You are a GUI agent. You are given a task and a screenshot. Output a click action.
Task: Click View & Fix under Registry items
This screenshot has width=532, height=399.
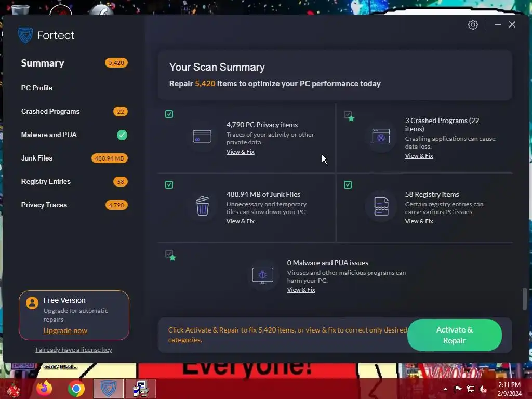pos(419,221)
